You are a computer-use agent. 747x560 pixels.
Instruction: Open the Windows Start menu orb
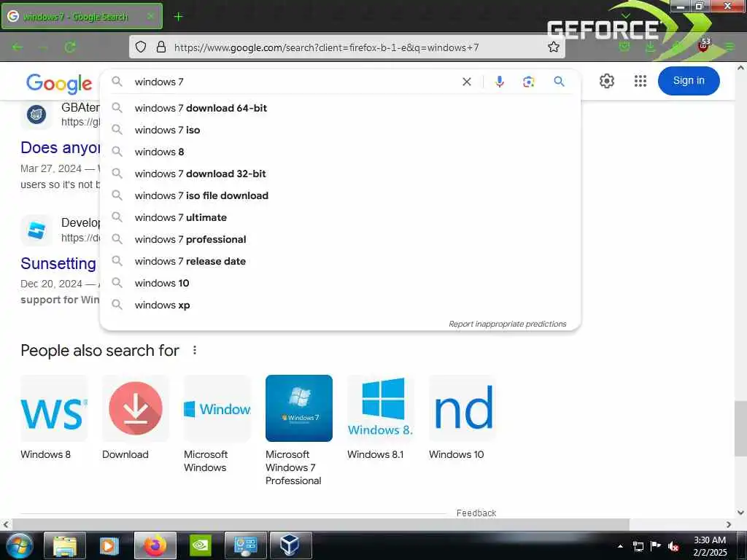click(x=18, y=545)
